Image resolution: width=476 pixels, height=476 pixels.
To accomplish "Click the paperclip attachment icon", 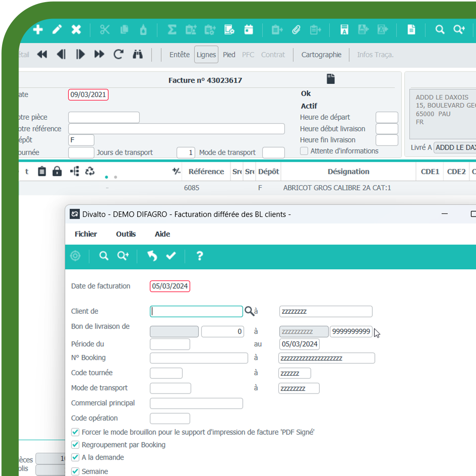I will [296, 30].
